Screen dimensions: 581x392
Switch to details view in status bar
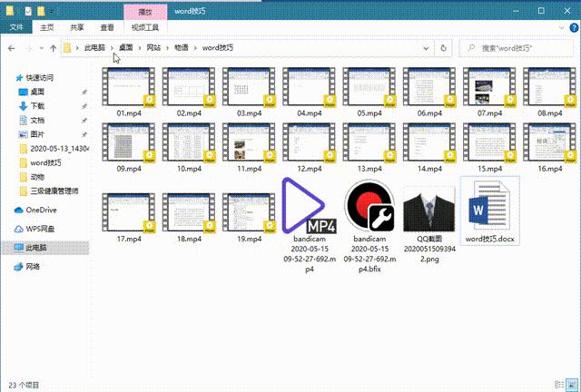[x=559, y=385]
